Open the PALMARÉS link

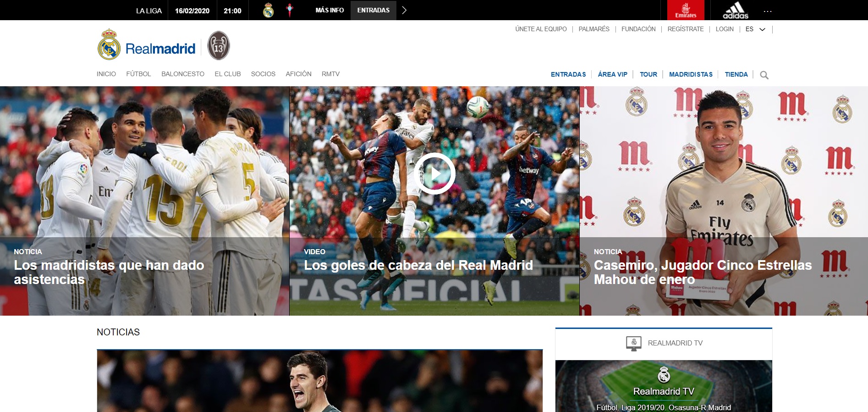tap(594, 29)
